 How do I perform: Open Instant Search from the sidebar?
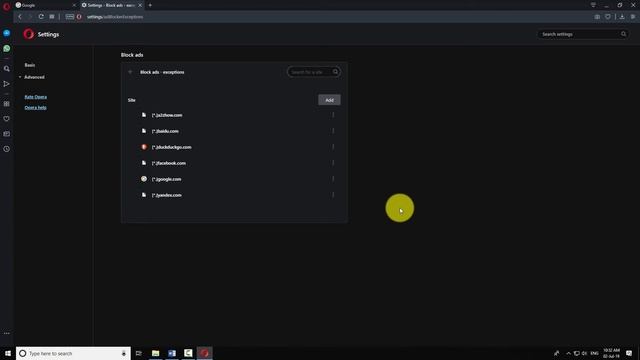coord(7,69)
